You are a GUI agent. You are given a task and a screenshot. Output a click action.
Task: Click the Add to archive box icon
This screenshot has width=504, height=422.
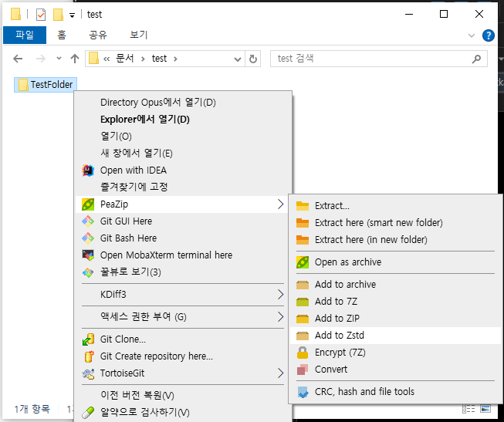pos(303,285)
